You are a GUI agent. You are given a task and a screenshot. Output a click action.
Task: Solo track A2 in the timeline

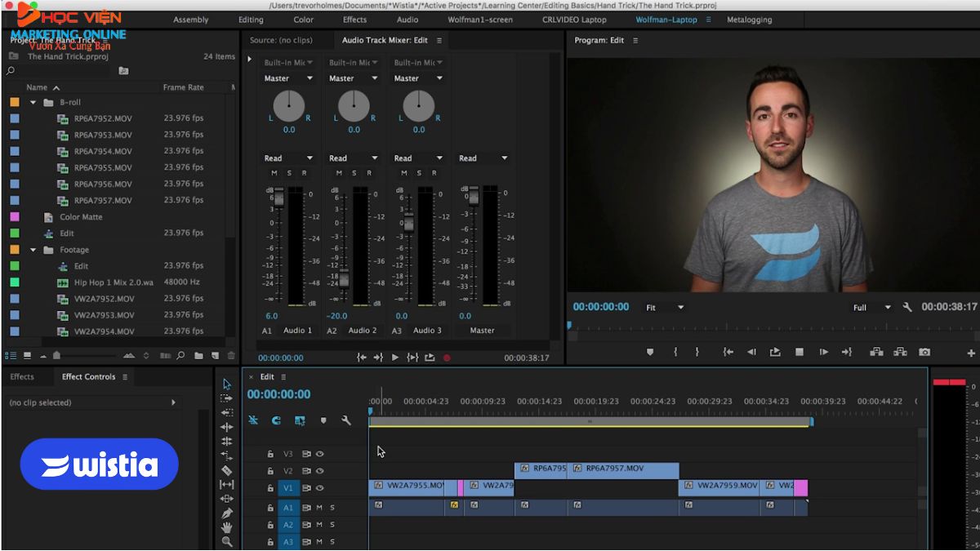332,525
